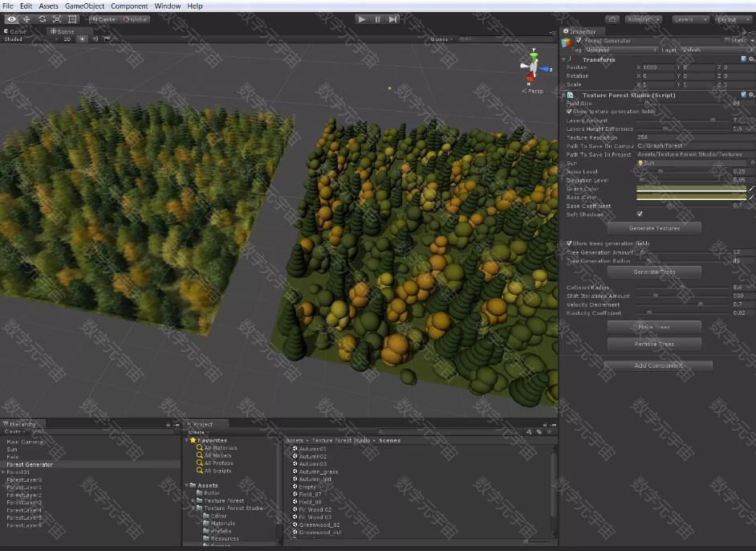Viewport: 756px width, 551px height.
Task: Open Base Color swatch
Action: 691,198
